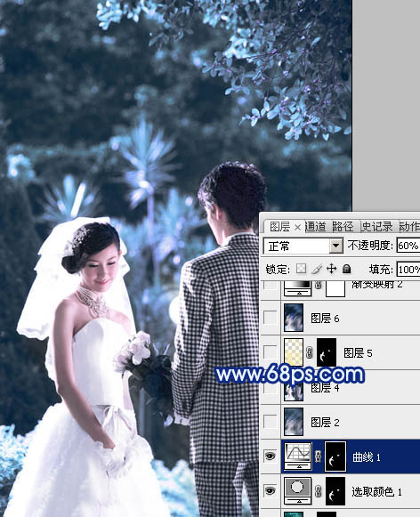The height and width of the screenshot is (517, 420).
Task: Click the opacity 60% field
Action: pyautogui.click(x=408, y=246)
